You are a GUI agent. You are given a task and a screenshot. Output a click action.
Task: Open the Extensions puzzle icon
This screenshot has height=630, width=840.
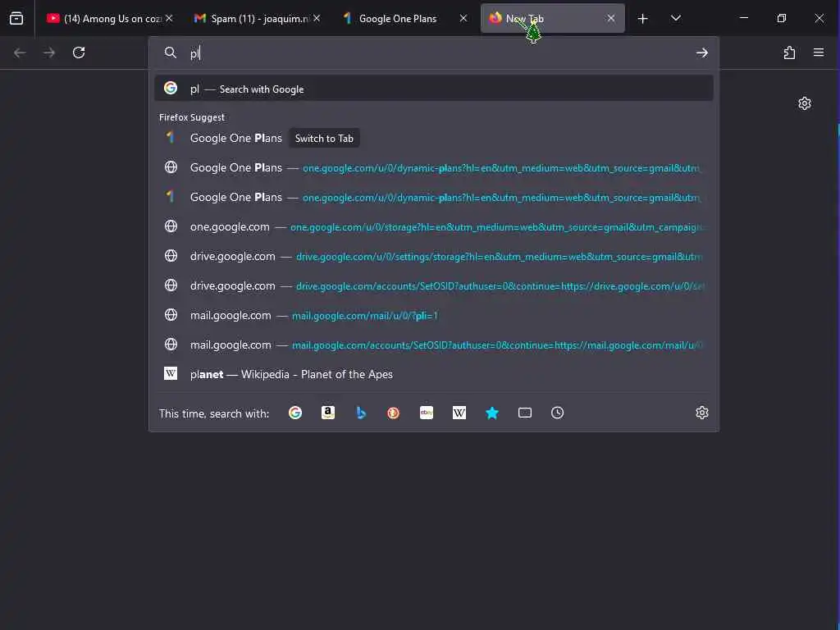pos(789,52)
